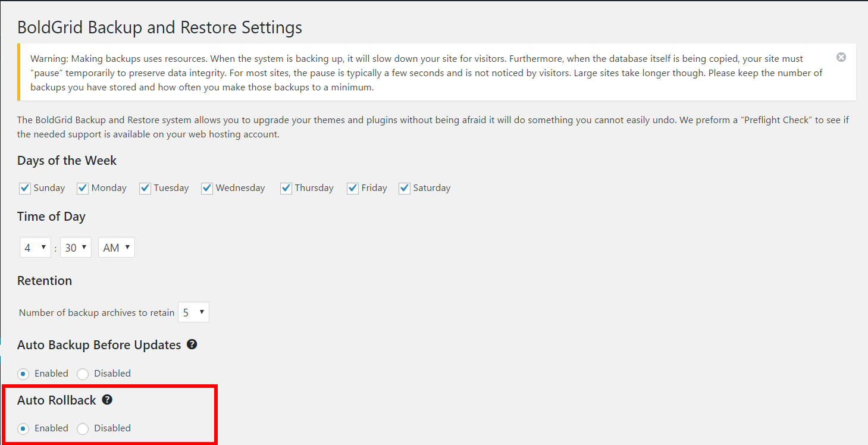
Task: Click the 'Auto Rollback' heading text
Action: point(57,400)
